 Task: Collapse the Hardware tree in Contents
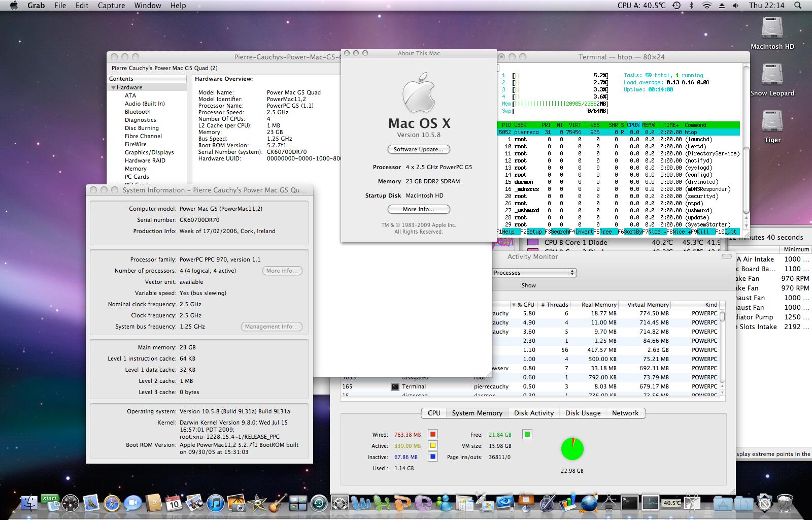[114, 87]
